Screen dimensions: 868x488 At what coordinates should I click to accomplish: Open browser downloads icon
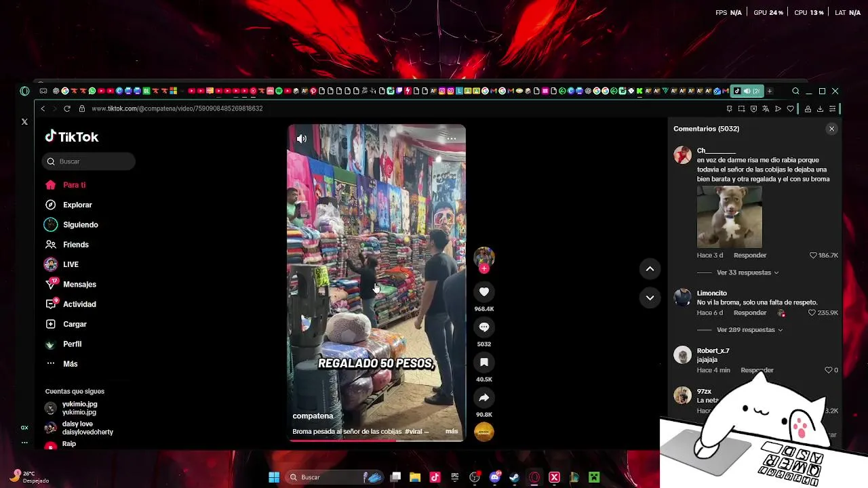tap(820, 108)
